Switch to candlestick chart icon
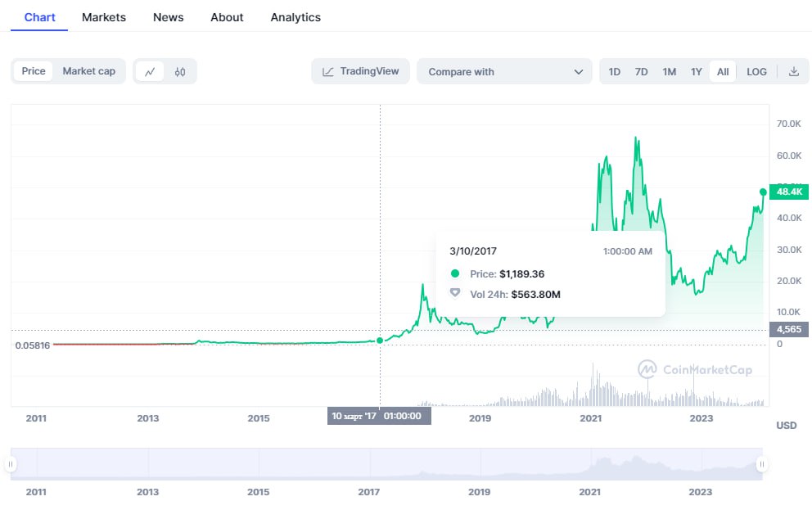Viewport: 812px width, 528px height. 180,72
